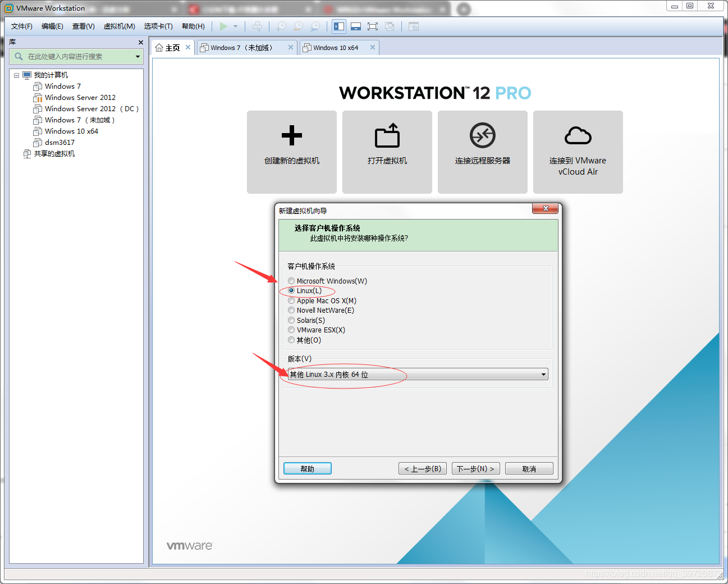
Task: Click the green power on (play) toolbar icon
Action: pyautogui.click(x=223, y=26)
